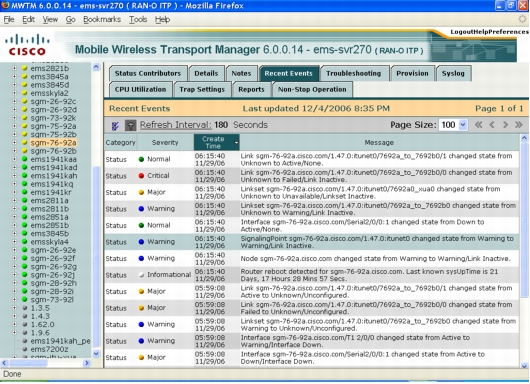Go to first page of events
Screen dimensions: 530x384
tap(478, 125)
